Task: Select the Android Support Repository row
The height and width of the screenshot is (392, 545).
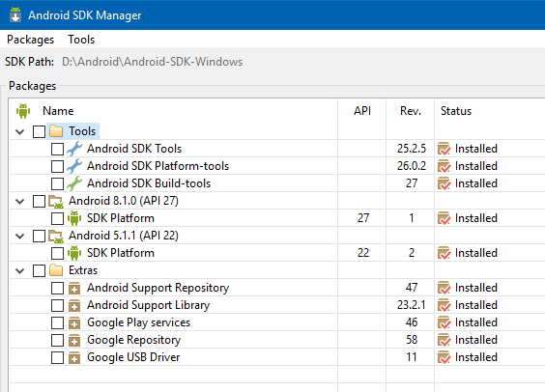Action: 277,288
